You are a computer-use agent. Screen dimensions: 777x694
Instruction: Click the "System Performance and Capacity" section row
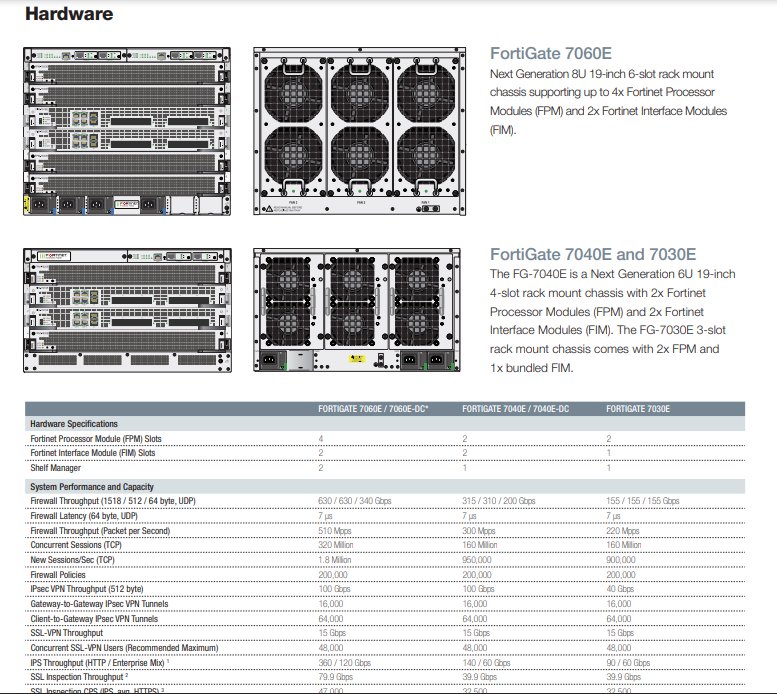coord(385,486)
